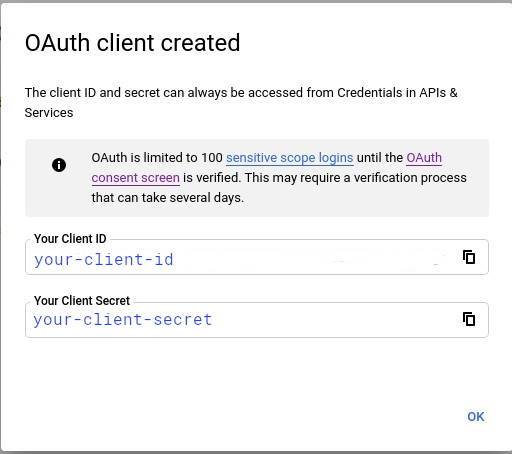Screen dimensions: 512x454
Task: Click the OAuth client created heading
Action: [x=133, y=43]
